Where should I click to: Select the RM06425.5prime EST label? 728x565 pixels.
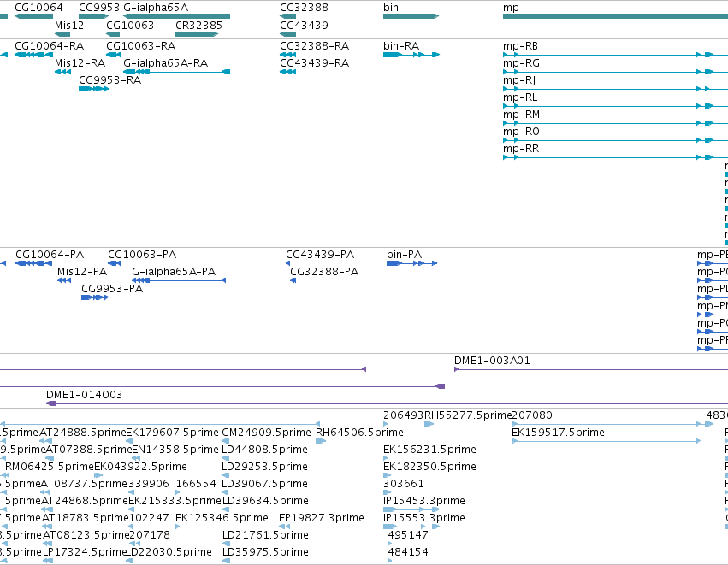(50, 467)
